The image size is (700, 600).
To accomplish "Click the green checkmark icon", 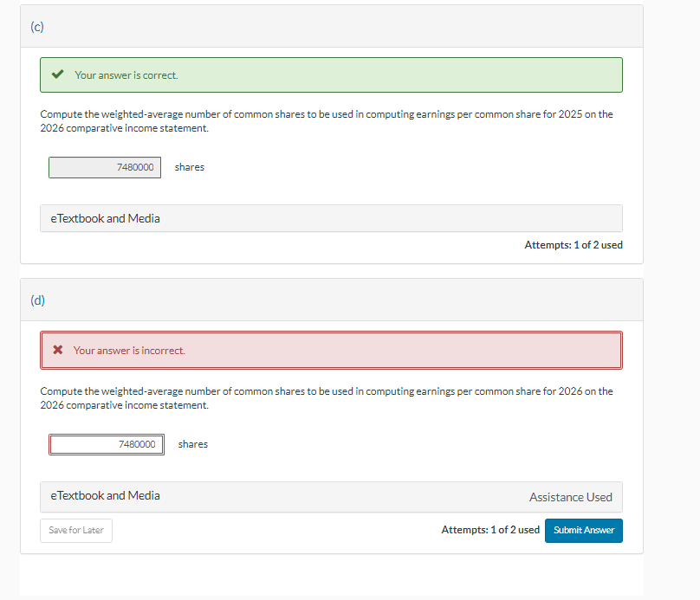I will point(57,74).
